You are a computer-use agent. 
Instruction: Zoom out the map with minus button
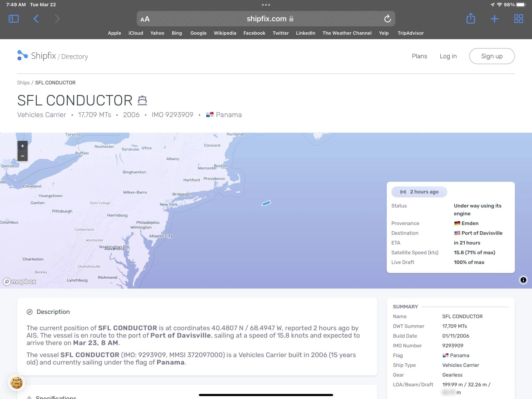23,156
